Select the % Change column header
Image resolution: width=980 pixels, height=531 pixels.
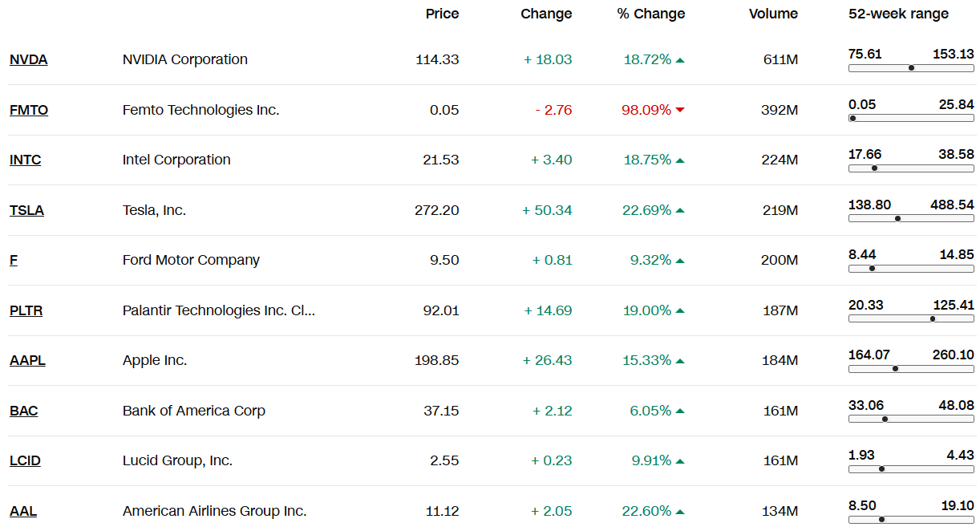click(651, 14)
